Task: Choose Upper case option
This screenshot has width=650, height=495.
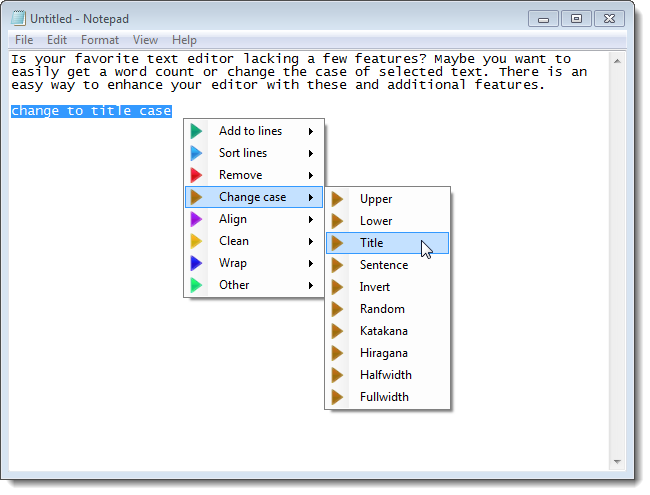Action: (387, 199)
